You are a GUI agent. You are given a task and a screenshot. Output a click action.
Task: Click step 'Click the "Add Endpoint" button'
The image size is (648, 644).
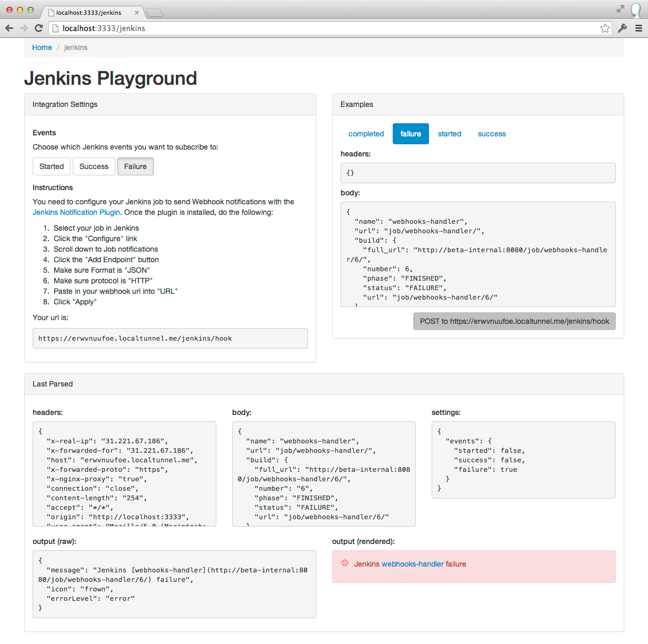[106, 260]
